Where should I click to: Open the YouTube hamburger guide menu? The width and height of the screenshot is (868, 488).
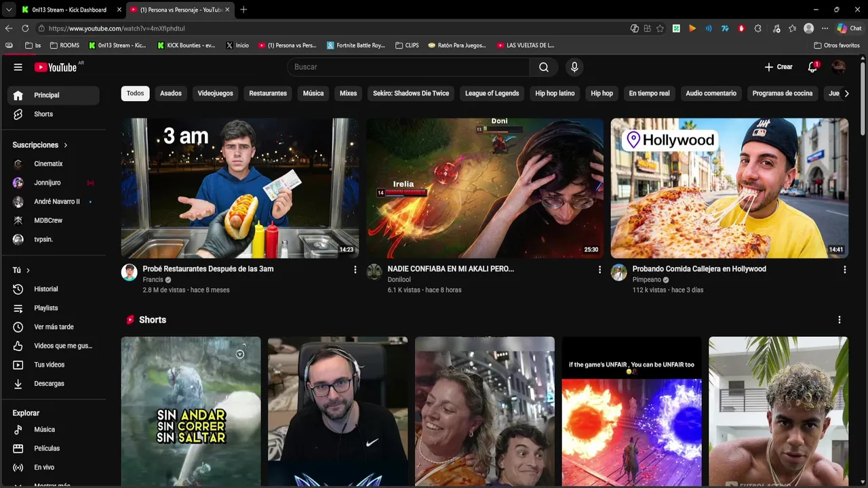[x=18, y=67]
